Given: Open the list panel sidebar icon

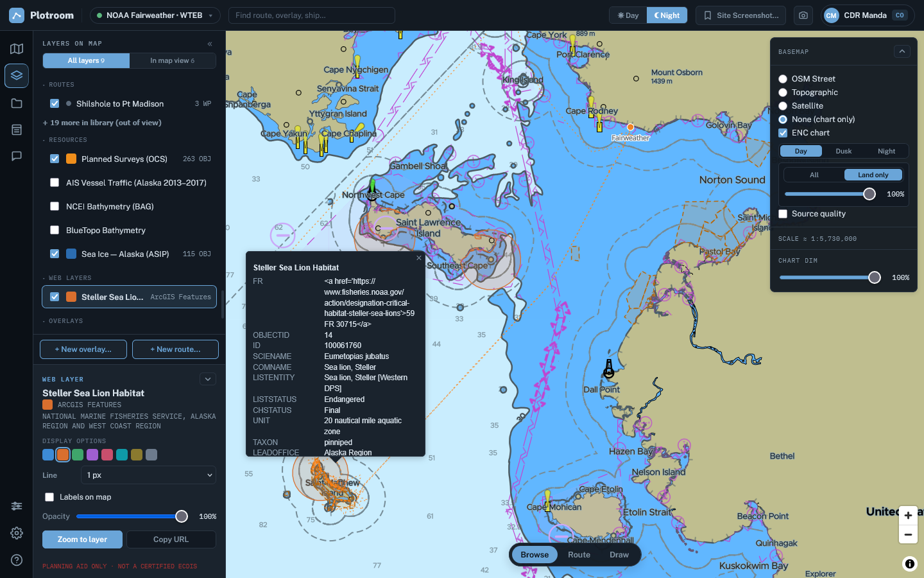Looking at the screenshot, I should tap(17, 130).
